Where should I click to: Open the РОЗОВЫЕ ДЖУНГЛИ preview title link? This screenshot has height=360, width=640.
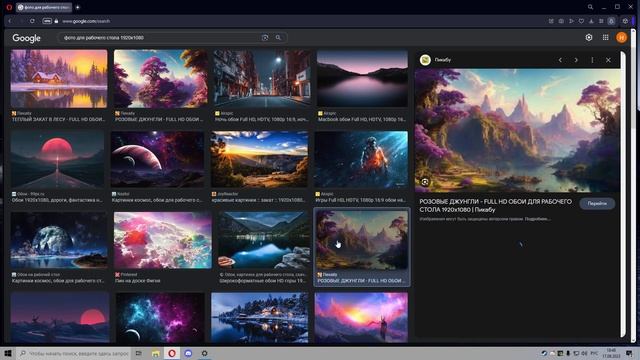495,205
